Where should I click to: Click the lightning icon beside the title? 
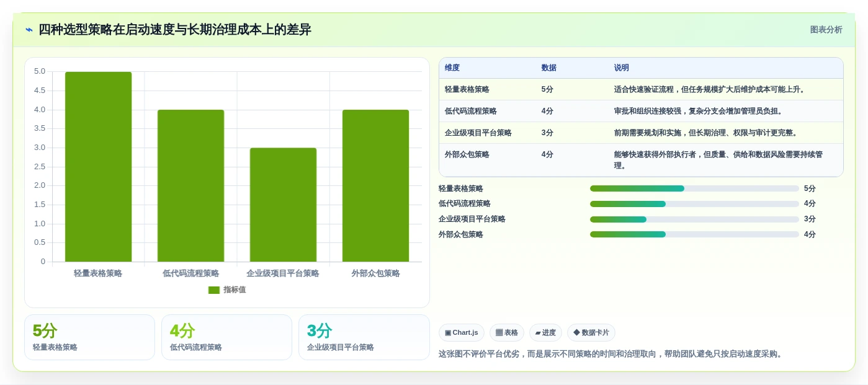[x=29, y=30]
